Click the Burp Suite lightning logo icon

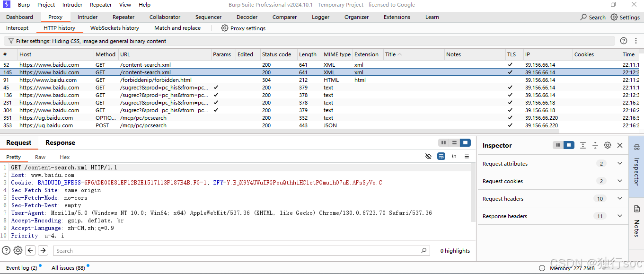pyautogui.click(x=6, y=5)
